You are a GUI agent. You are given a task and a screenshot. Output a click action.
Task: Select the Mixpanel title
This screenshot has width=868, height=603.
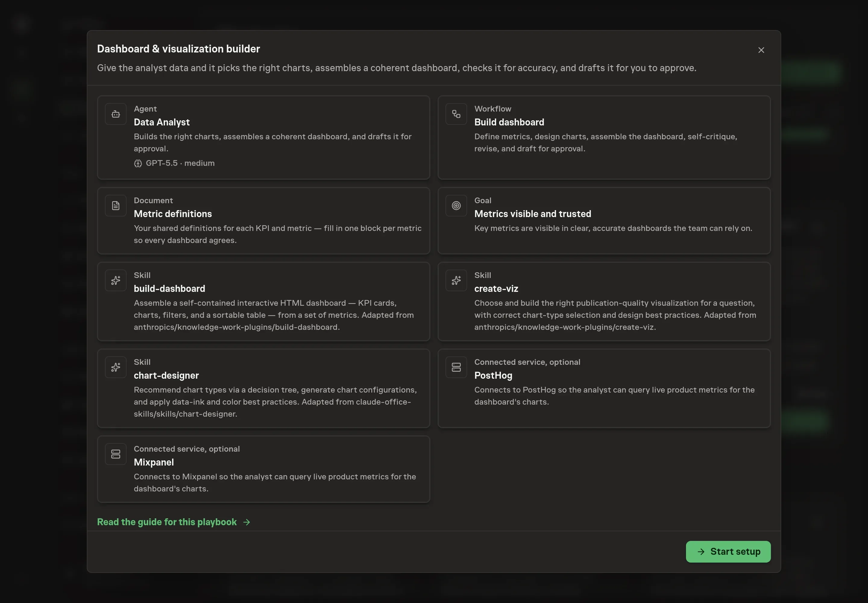point(154,463)
